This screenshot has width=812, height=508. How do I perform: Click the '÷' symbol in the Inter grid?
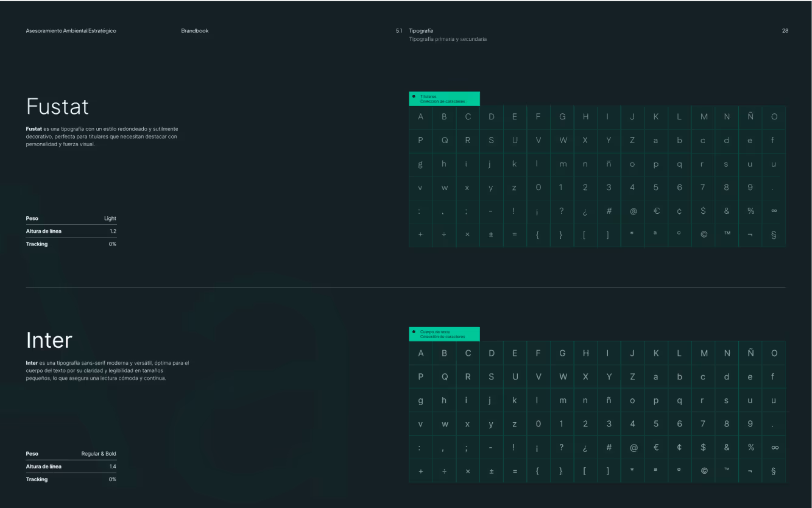[x=444, y=471]
